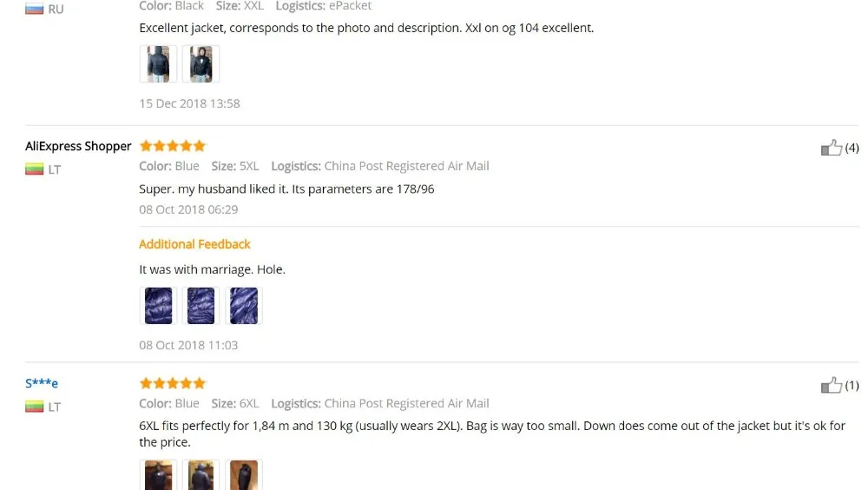Click Lithuanian flag under S***e

35,407
